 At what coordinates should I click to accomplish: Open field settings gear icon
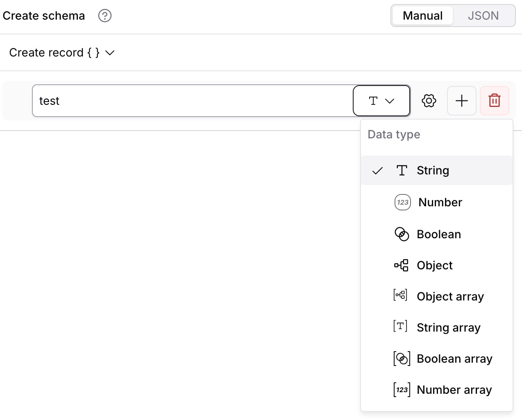click(429, 101)
